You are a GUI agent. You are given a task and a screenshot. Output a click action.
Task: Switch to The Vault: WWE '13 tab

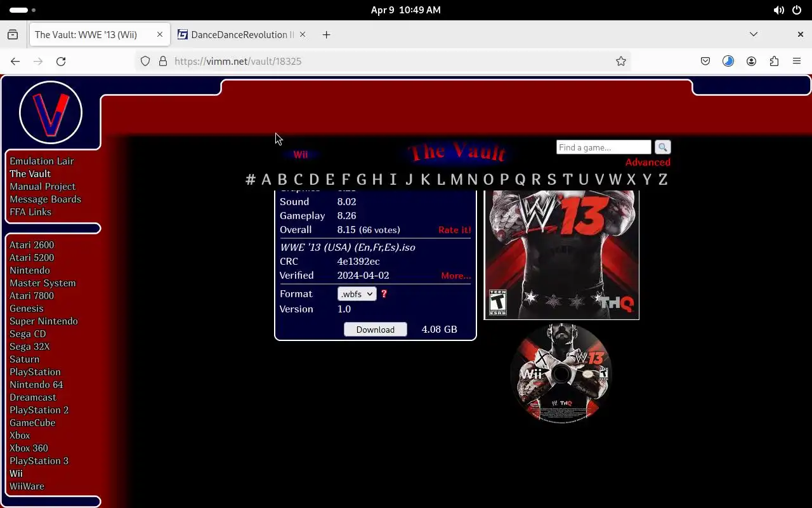tap(100, 34)
